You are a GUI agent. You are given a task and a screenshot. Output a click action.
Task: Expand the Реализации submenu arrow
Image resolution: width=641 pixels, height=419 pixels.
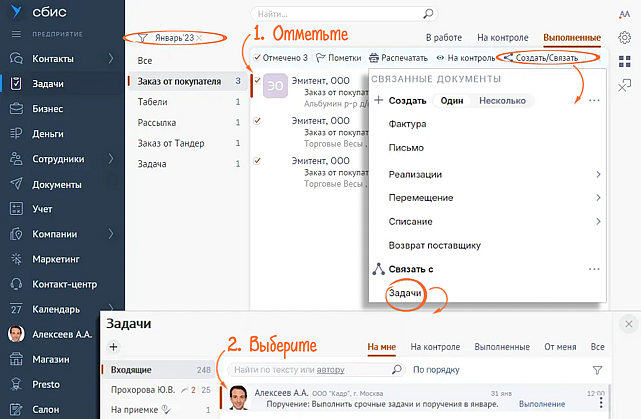[598, 175]
